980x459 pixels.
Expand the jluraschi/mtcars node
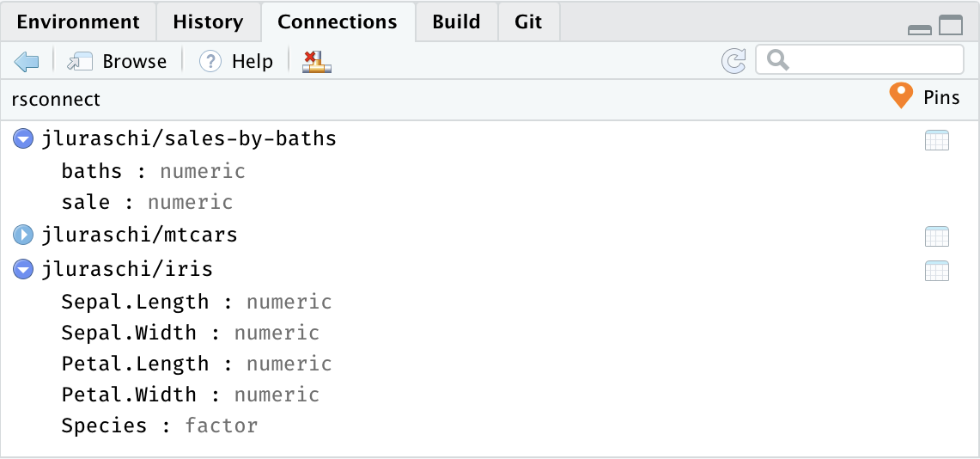[x=23, y=235]
